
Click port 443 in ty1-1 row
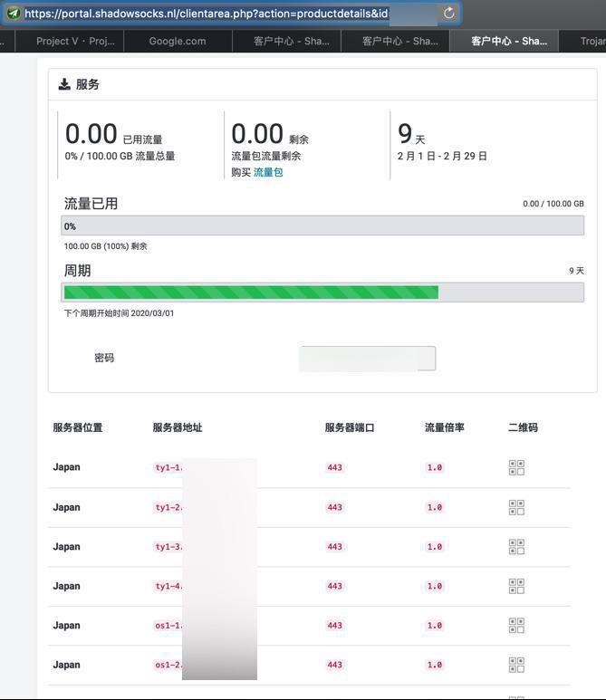coord(334,467)
